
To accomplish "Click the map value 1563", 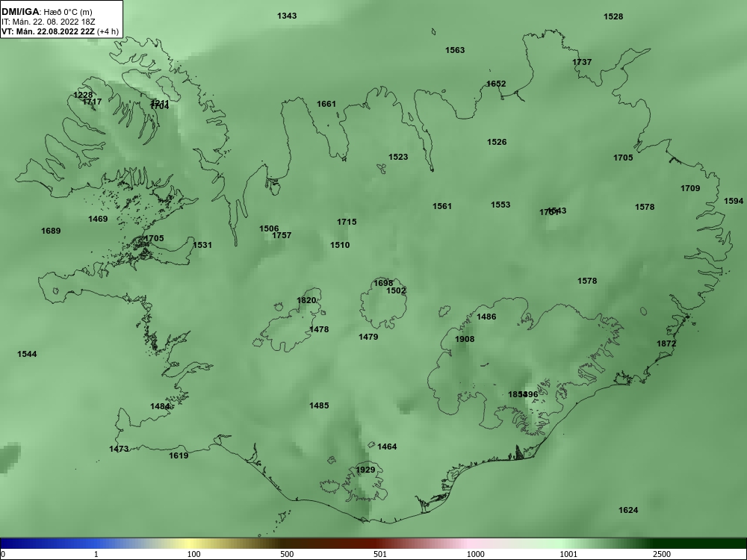I will click(455, 50).
